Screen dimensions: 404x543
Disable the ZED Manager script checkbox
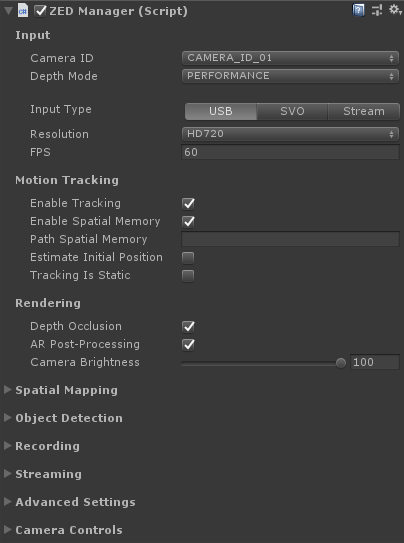[40, 11]
